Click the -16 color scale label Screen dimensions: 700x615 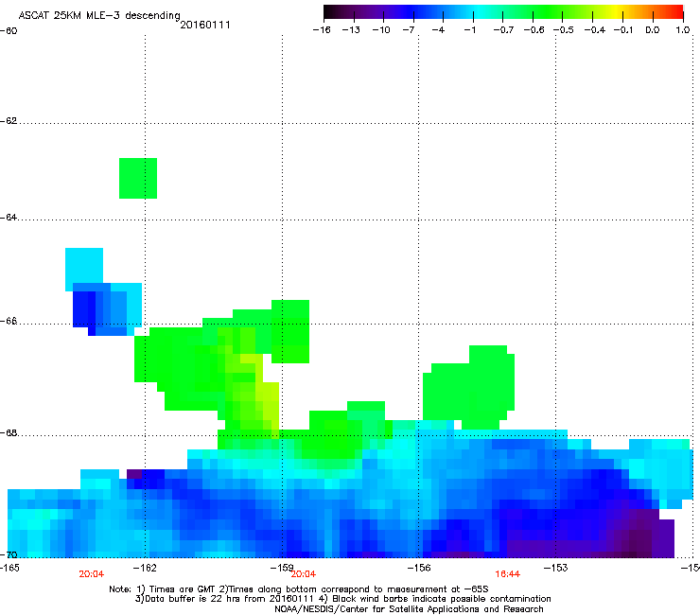322,30
